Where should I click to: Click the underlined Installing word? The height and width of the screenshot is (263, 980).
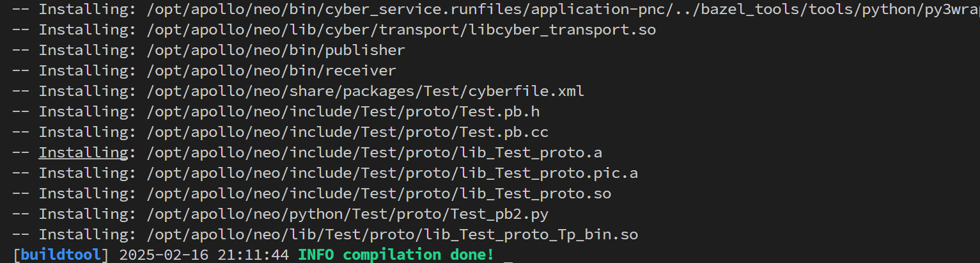click(x=84, y=152)
